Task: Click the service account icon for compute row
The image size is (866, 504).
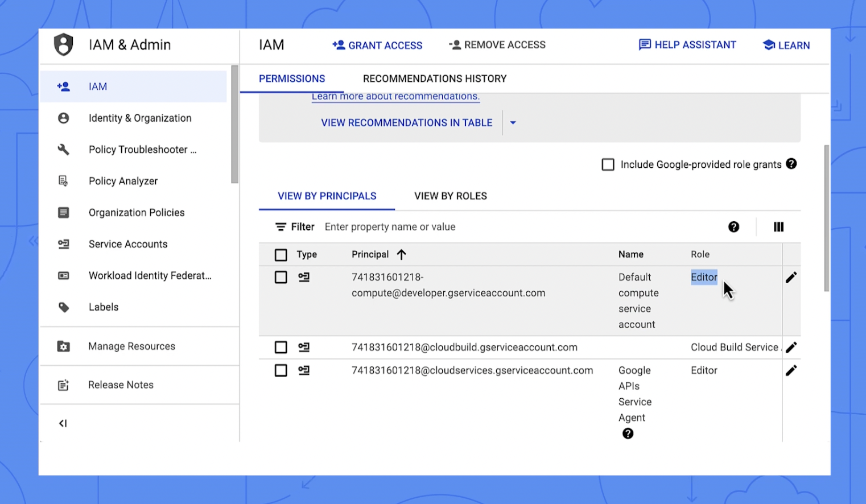Action: tap(304, 277)
